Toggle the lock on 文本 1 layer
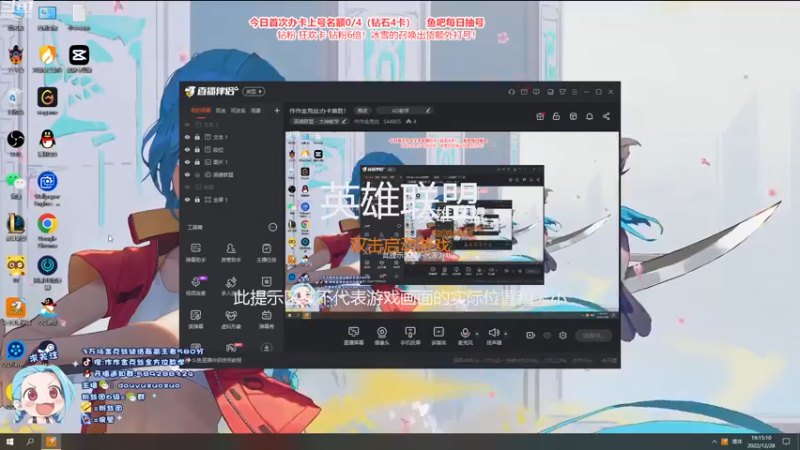800x450 pixels. (197, 137)
